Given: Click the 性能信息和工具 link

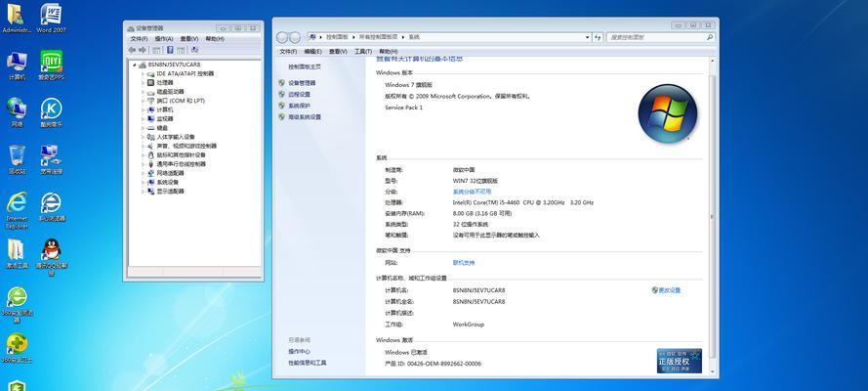Looking at the screenshot, I should tap(308, 363).
